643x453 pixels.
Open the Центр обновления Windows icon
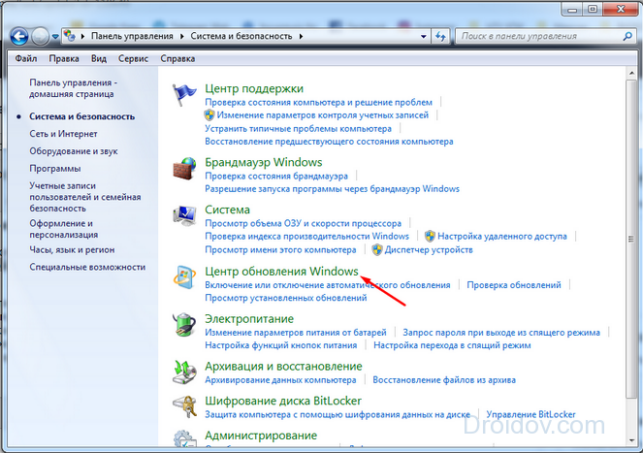[184, 277]
